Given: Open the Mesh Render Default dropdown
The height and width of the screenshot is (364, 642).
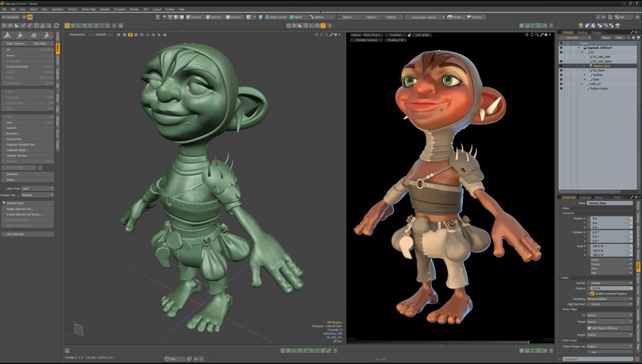Looking at the screenshot, I should [610, 283].
